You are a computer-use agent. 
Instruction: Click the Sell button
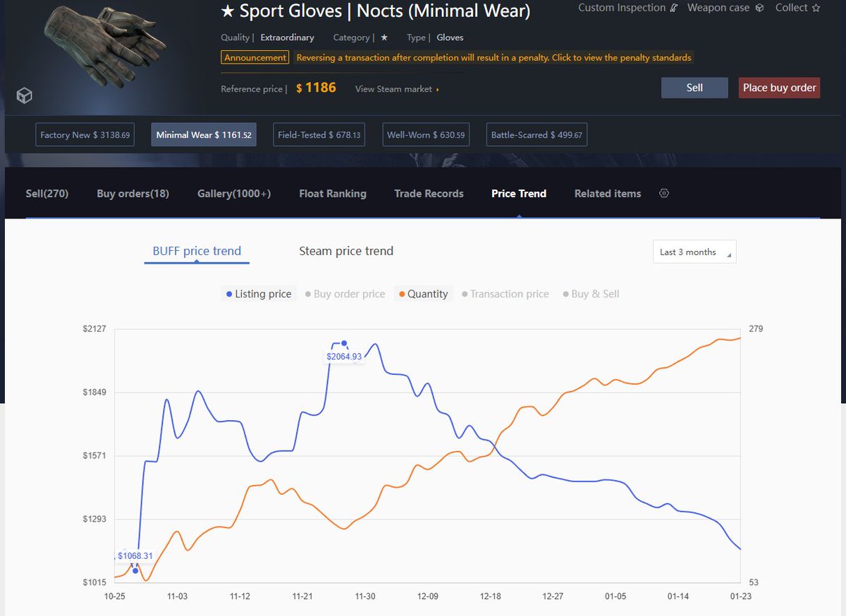click(694, 87)
